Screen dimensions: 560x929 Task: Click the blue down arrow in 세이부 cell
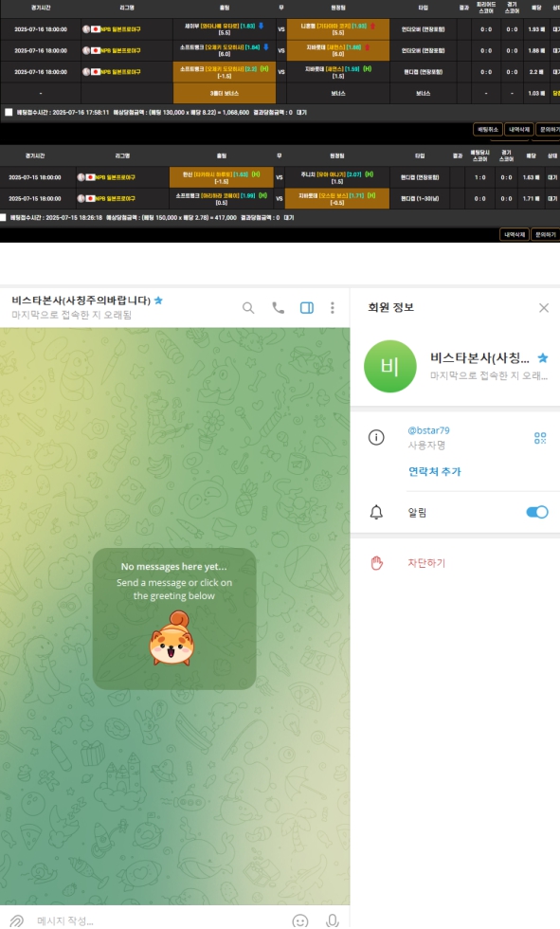pos(261,26)
